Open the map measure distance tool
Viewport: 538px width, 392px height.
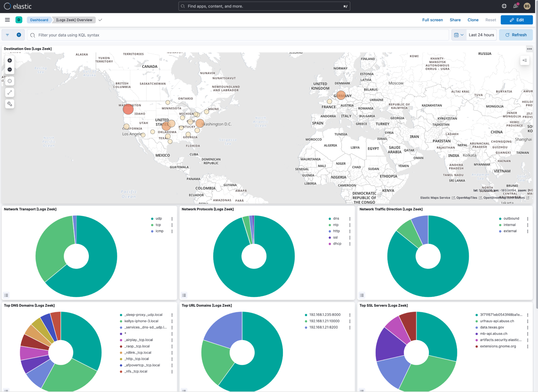[10, 92]
